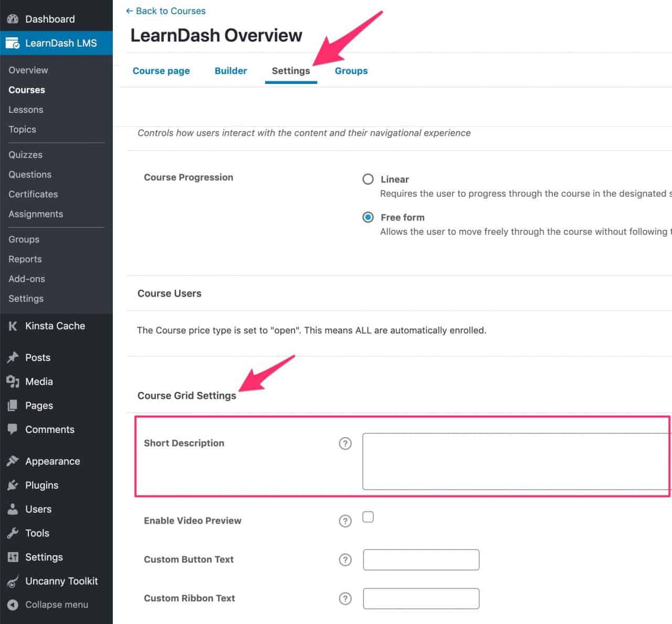Open the Short Description help tooltip icon
The image size is (672, 624).
point(345,443)
